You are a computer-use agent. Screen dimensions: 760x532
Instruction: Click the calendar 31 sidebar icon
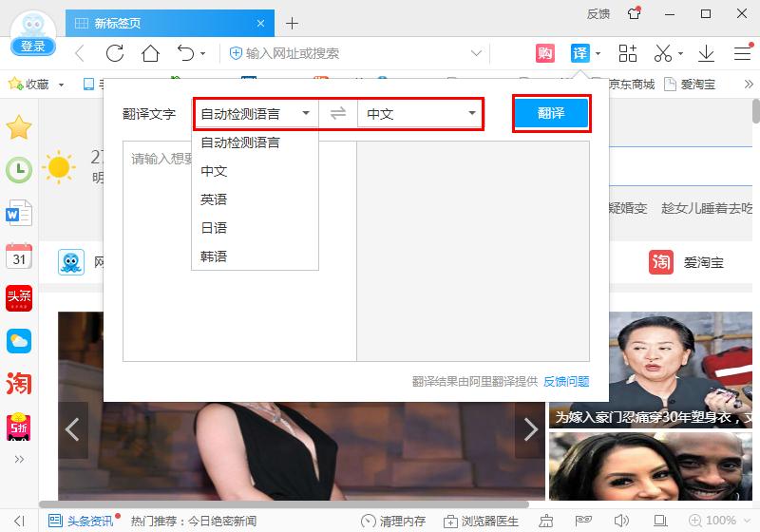[19, 256]
